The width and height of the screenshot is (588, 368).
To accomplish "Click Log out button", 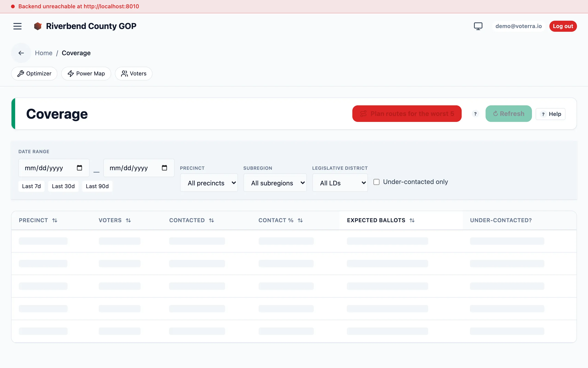I will pyautogui.click(x=563, y=26).
